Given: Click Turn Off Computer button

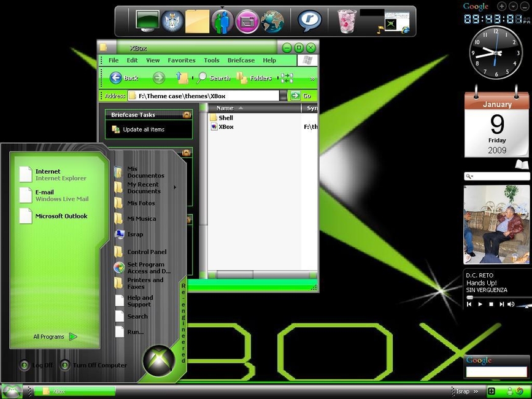Looking at the screenshot, I should click(93, 365).
